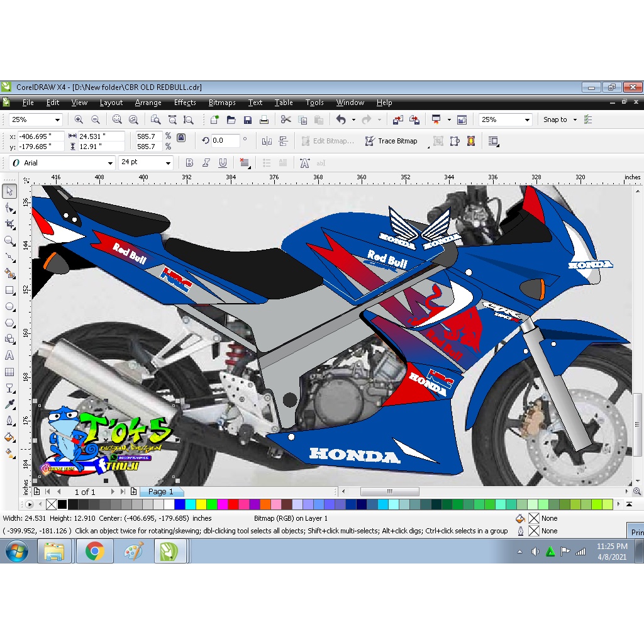Click the New document icon
644x644 pixels.
pyautogui.click(x=214, y=119)
